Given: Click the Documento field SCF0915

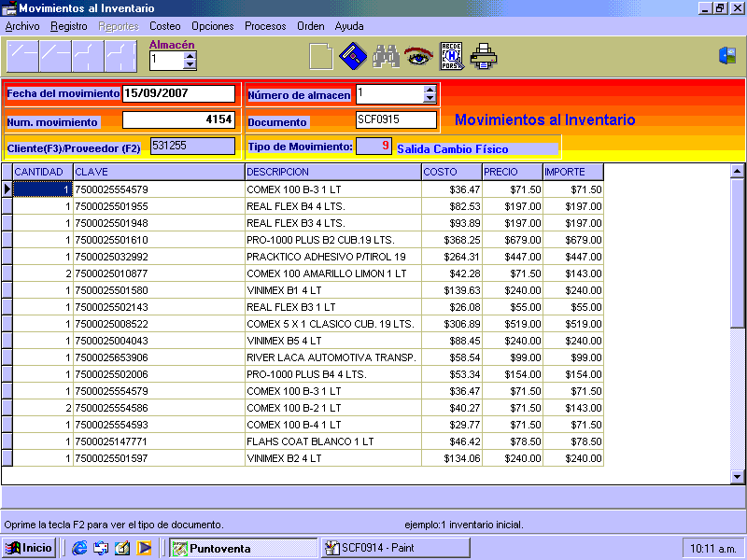Looking at the screenshot, I should point(396,119).
